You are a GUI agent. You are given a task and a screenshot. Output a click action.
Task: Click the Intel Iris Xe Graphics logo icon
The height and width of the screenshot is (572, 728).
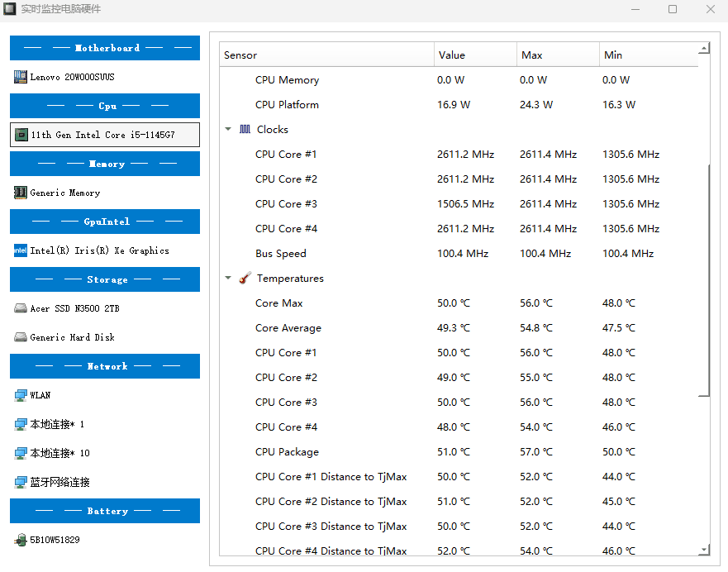21,250
